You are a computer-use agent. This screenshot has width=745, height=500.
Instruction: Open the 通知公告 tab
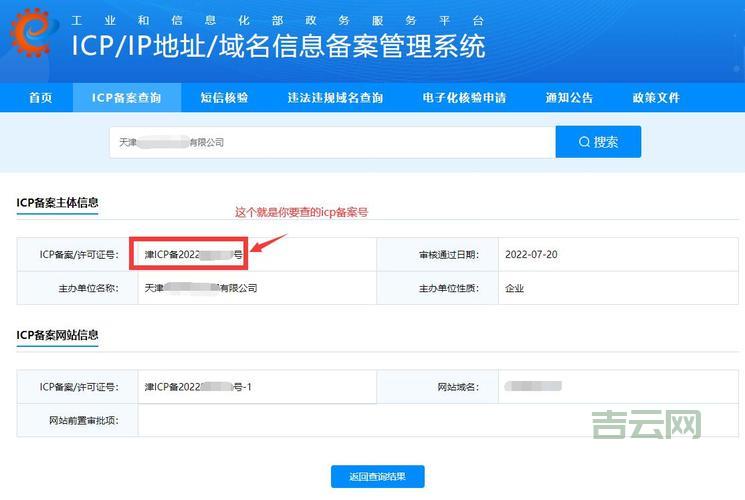(569, 97)
